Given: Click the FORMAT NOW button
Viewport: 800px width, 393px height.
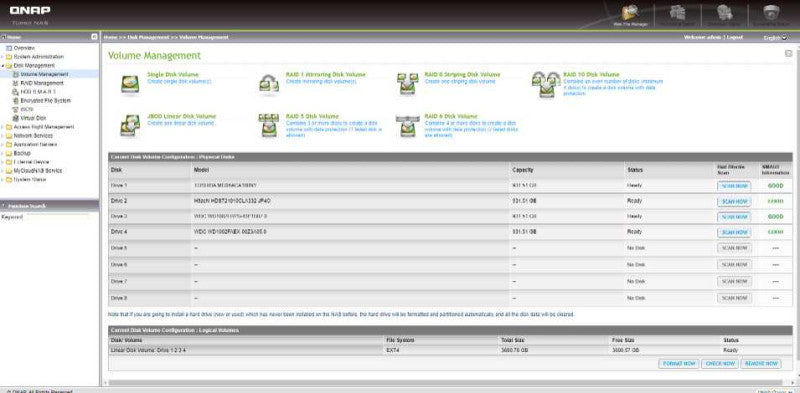Looking at the screenshot, I should [x=678, y=363].
